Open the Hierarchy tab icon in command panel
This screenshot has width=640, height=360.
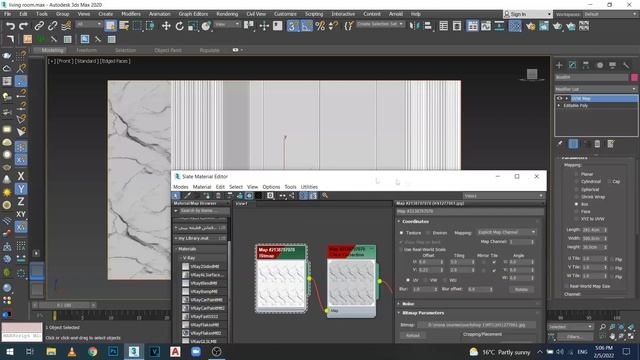(x=586, y=65)
